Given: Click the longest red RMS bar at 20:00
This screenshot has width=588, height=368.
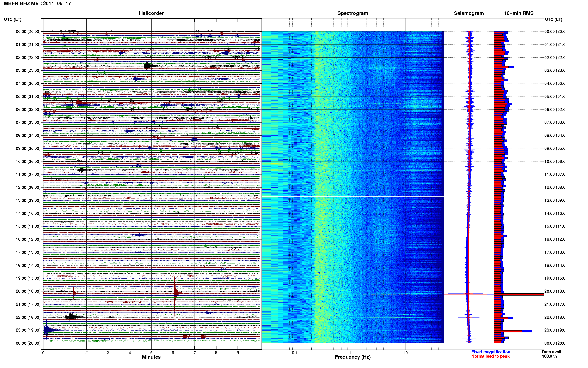Looking at the screenshot, I should [x=519, y=295].
